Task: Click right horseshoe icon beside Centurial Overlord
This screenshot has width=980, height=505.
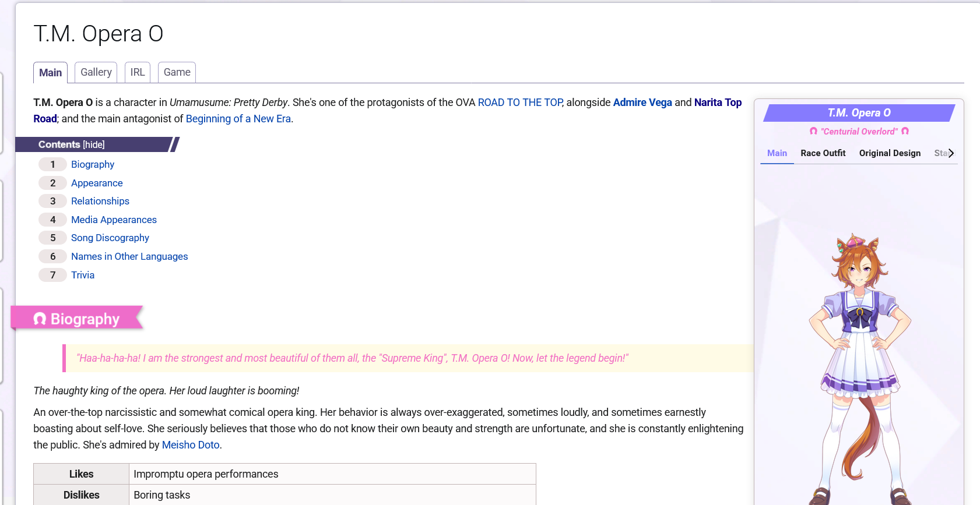Action: (905, 131)
